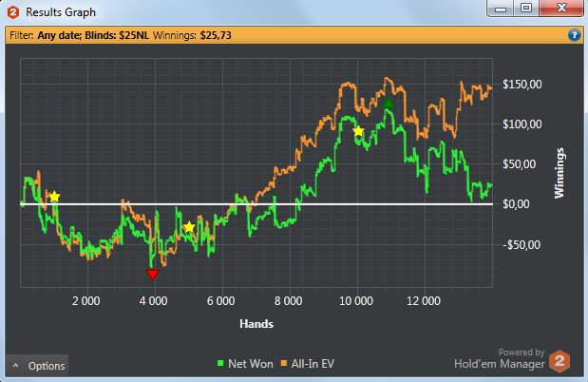Click the 4 000 hands axis label
Image resolution: width=588 pixels, height=382 pixels.
coord(153,301)
